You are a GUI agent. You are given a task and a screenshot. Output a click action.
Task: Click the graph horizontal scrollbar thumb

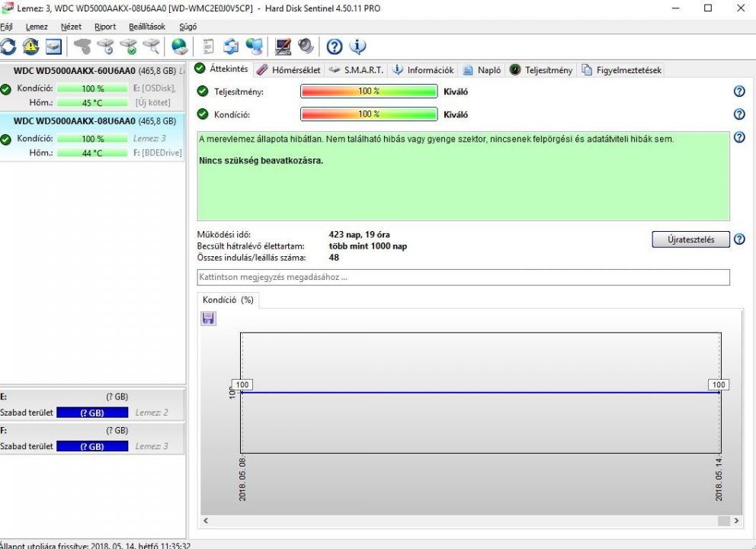pyautogui.click(x=724, y=521)
